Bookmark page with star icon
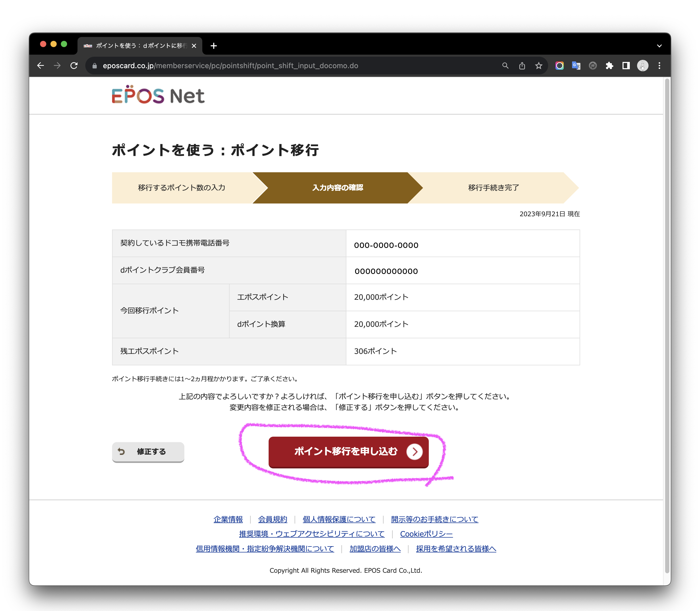 pyautogui.click(x=539, y=66)
